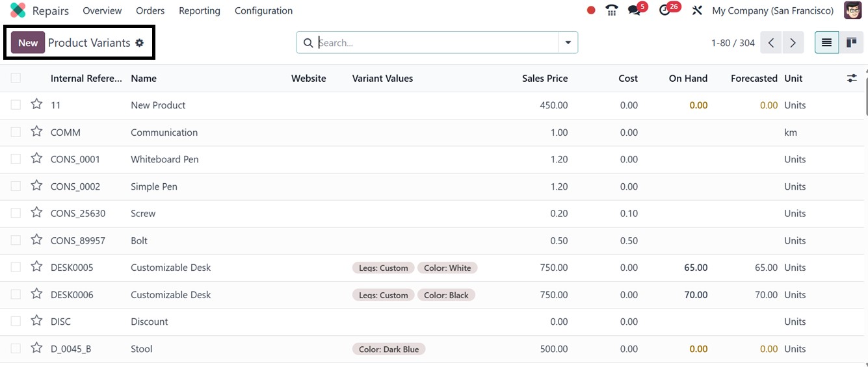Open the conversations messages icon
The image size is (868, 367).
pyautogui.click(x=634, y=10)
